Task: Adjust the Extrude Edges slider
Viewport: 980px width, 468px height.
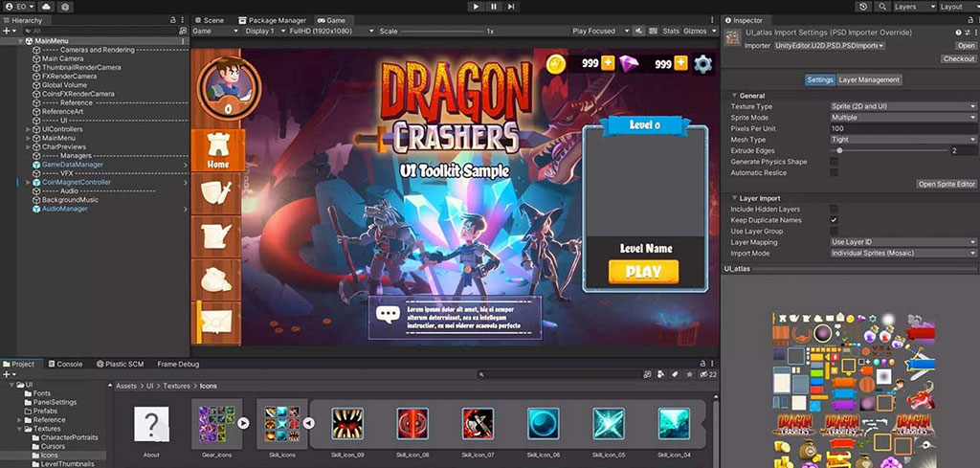Action: [x=889, y=150]
